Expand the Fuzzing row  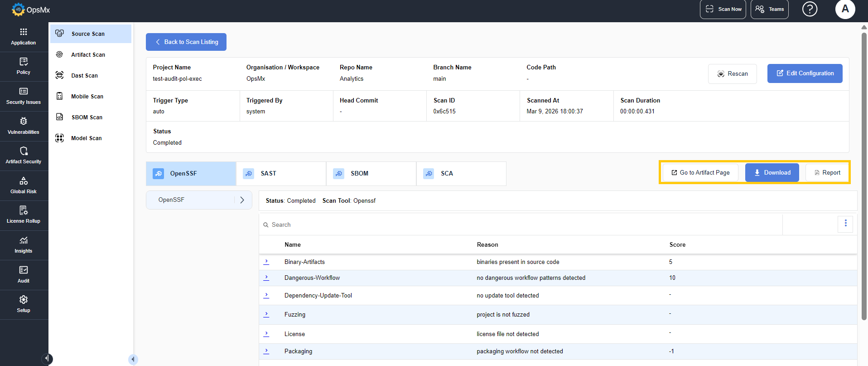pyautogui.click(x=266, y=314)
